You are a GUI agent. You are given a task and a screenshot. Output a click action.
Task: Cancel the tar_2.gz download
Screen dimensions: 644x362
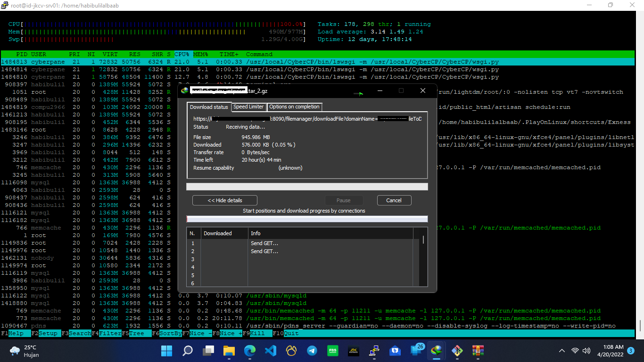(394, 200)
